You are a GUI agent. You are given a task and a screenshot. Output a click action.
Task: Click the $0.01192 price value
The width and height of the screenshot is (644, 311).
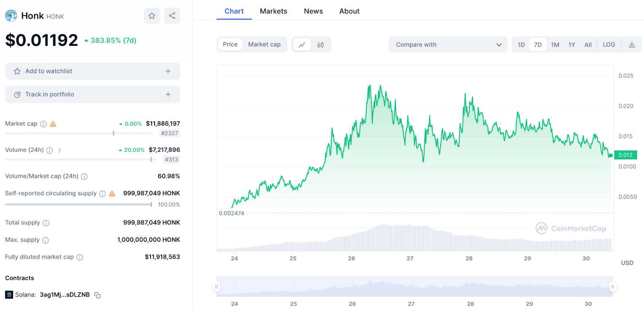[41, 40]
